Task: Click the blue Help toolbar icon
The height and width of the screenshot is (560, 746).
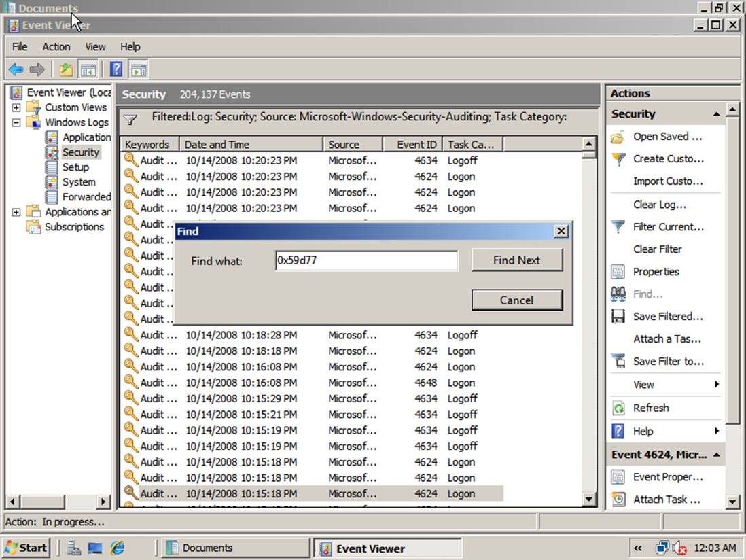Action: pos(116,69)
